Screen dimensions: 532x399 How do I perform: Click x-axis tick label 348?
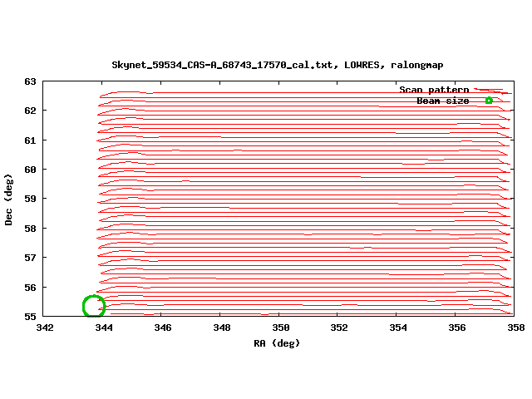pyautogui.click(x=222, y=328)
